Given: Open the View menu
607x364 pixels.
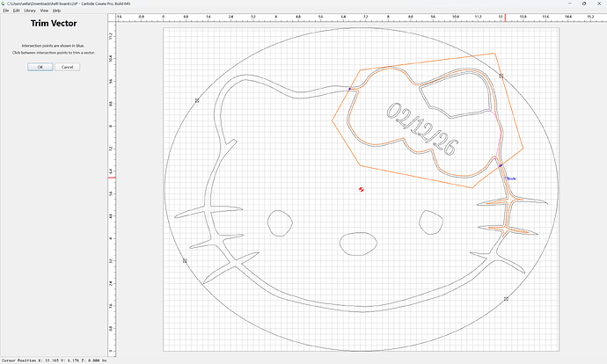Looking at the screenshot, I should pyautogui.click(x=45, y=11).
